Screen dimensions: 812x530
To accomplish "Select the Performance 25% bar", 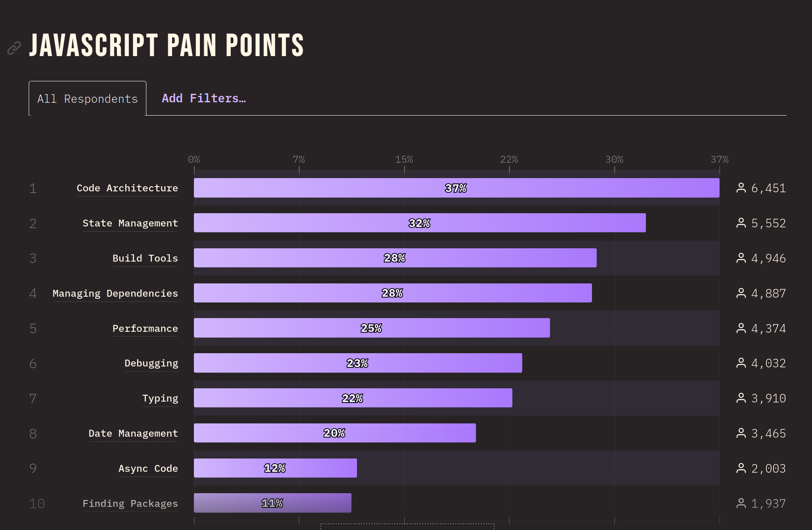I will 372,328.
